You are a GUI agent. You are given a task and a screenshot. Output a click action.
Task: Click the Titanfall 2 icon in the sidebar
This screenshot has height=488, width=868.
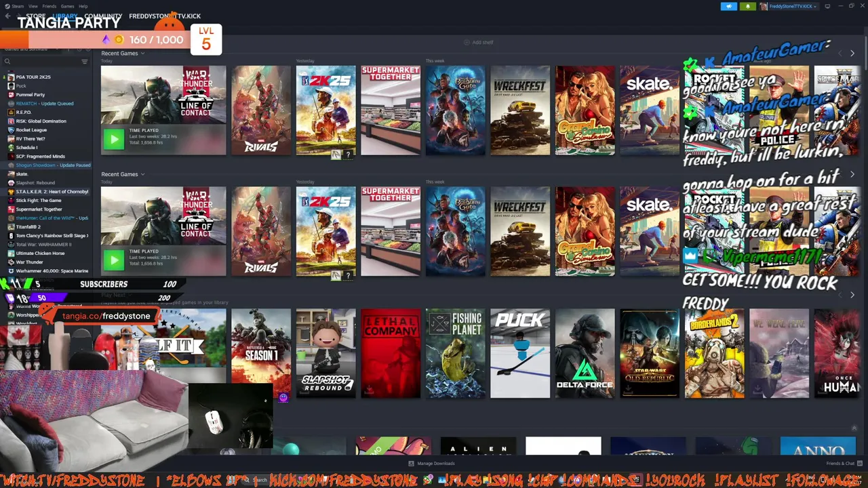click(11, 227)
